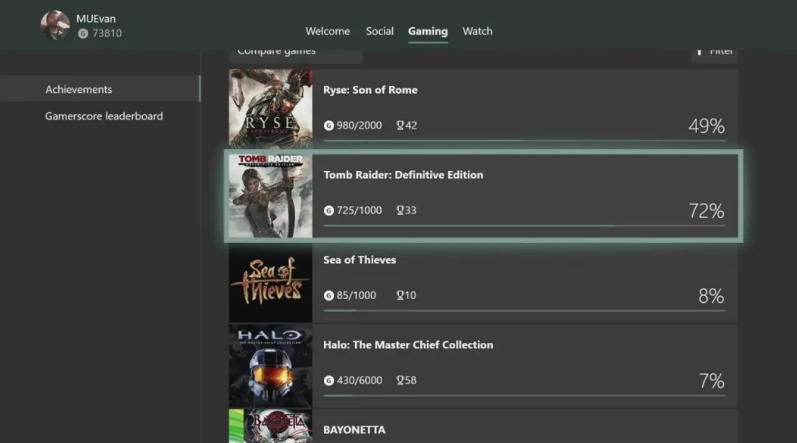
Task: Open the Tomb Raider: Definitive Edition cover art
Action: coord(270,196)
